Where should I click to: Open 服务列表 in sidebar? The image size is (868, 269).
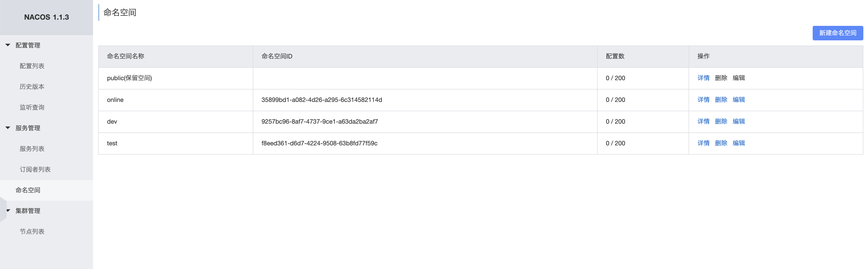point(32,149)
